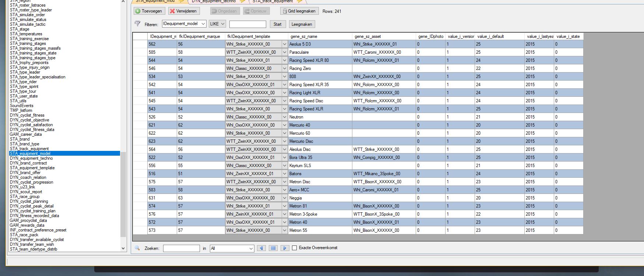644x276 pixels.
Task: Click the Zoeken search input field
Action: point(181,248)
